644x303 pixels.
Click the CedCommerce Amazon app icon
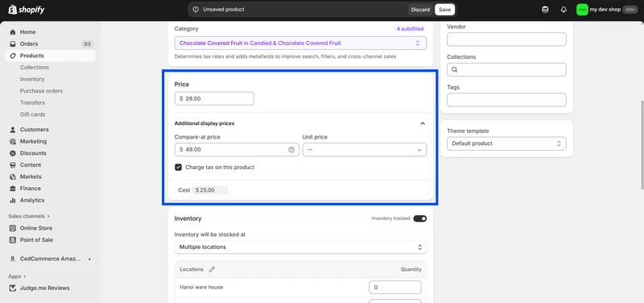[13, 259]
